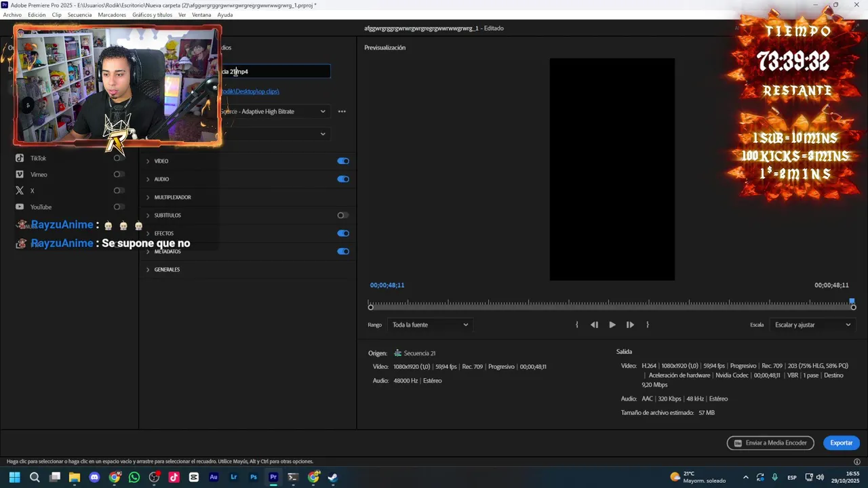Enable SUBTÍTULOS switch
The height and width of the screenshot is (488, 868).
(x=343, y=216)
